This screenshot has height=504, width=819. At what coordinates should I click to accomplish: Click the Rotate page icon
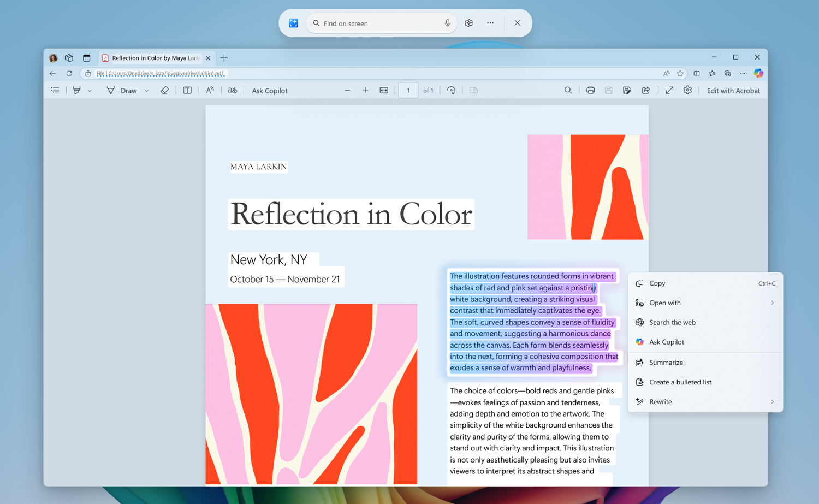(x=451, y=91)
